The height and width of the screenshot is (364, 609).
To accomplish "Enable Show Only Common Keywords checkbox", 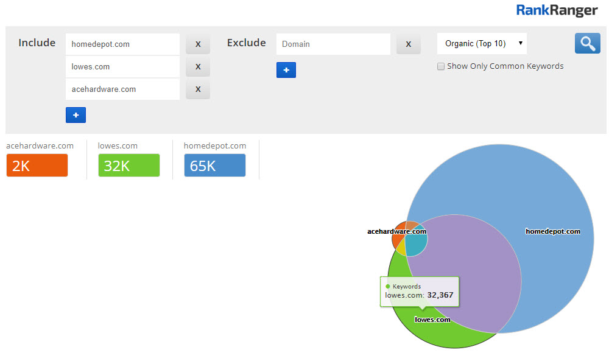I will pos(441,66).
